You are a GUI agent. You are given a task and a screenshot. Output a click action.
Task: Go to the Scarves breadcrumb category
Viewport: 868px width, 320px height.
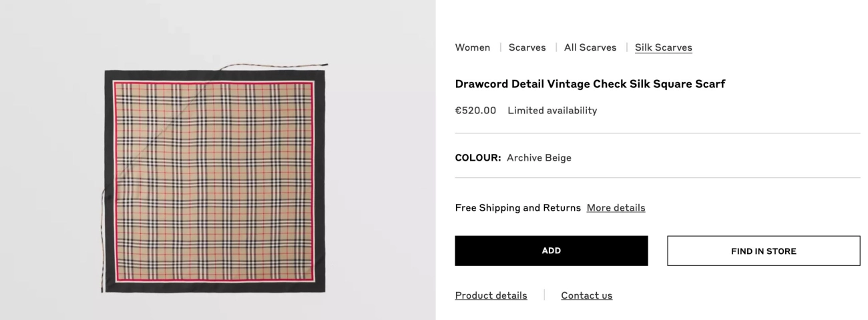pos(527,47)
